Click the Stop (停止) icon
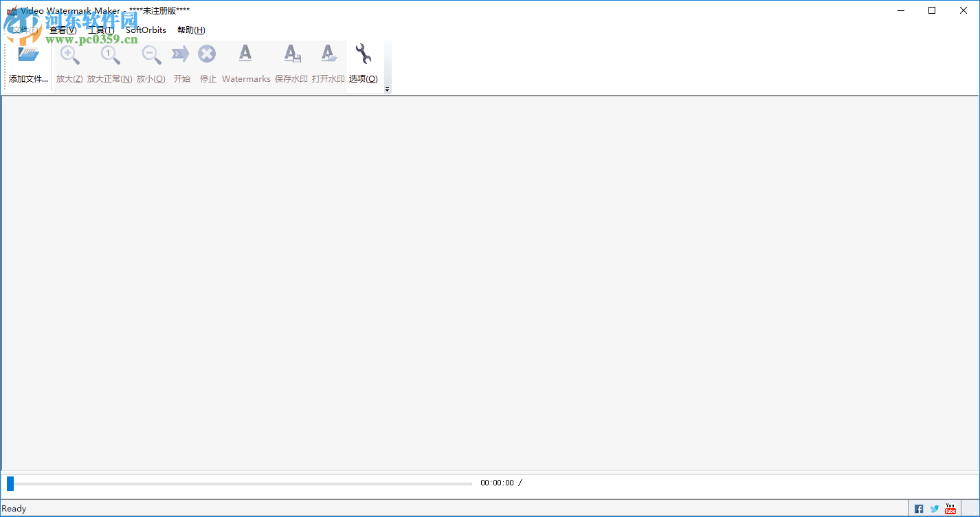 pos(207,54)
